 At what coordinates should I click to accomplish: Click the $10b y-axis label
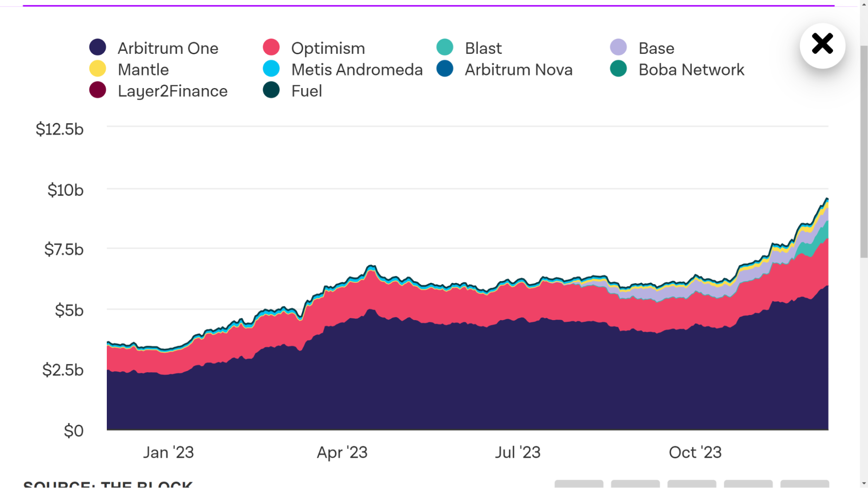coord(65,190)
